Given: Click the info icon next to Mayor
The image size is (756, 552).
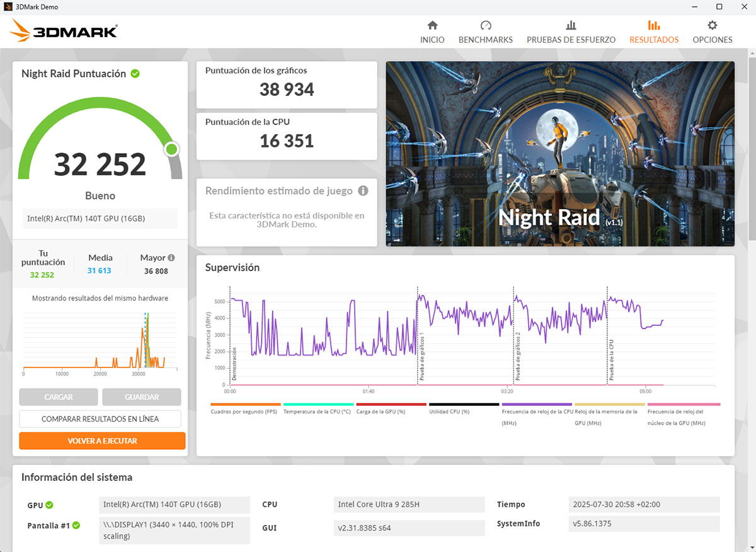Looking at the screenshot, I should (171, 258).
